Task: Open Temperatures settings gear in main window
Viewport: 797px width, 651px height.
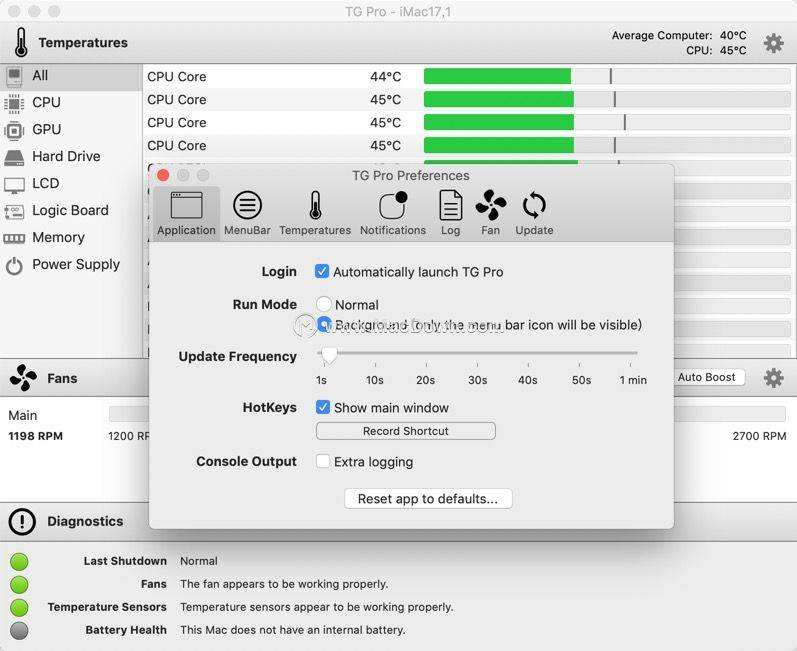Action: pos(774,43)
